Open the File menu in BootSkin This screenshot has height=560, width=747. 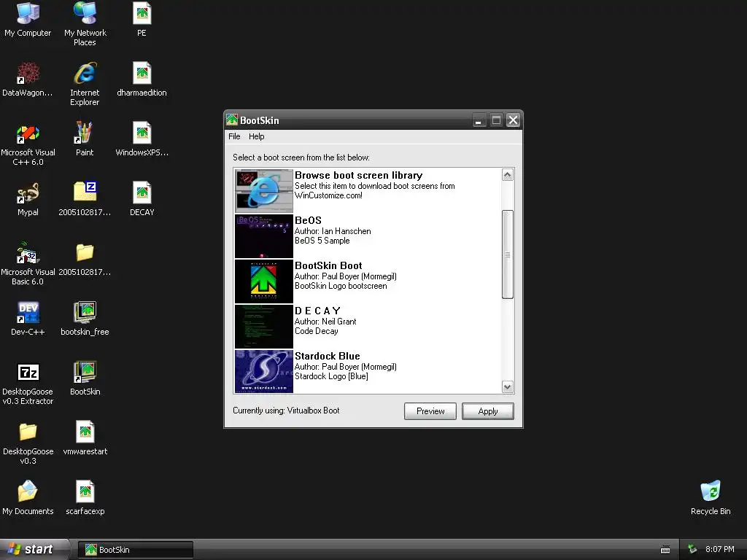pyautogui.click(x=234, y=136)
